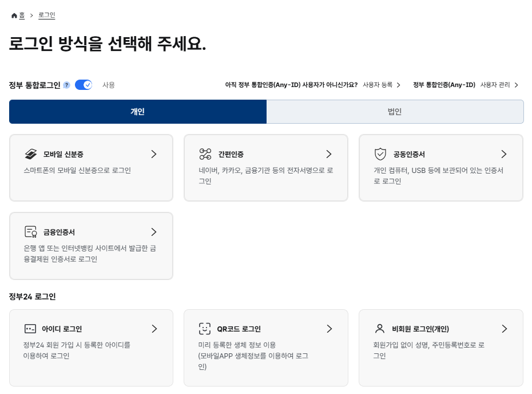
Task: Open the 사용자 관리 link
Action: (499, 85)
